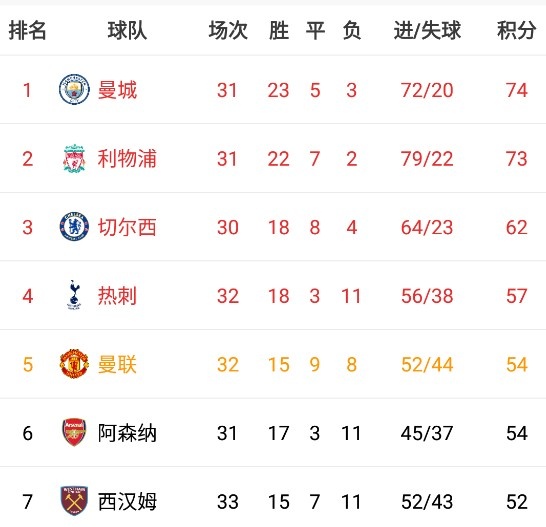Click the Arsenal cannon badge
546x527 pixels.
click(x=74, y=432)
